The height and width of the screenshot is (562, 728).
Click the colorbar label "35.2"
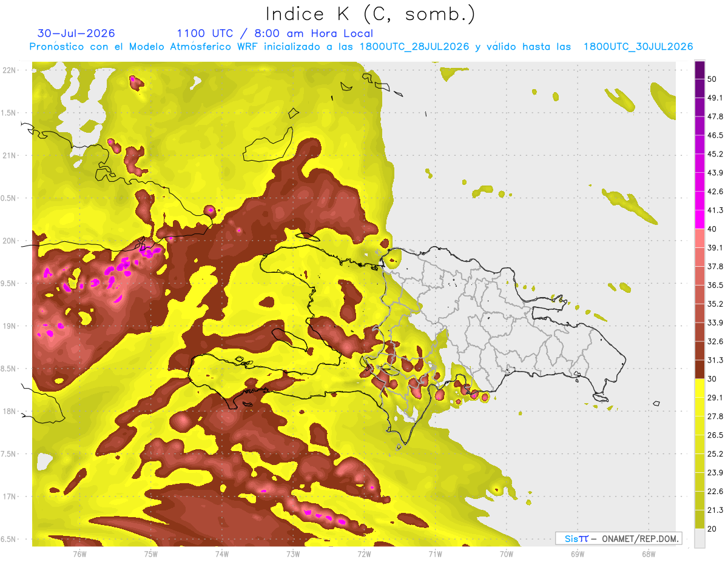(x=715, y=304)
